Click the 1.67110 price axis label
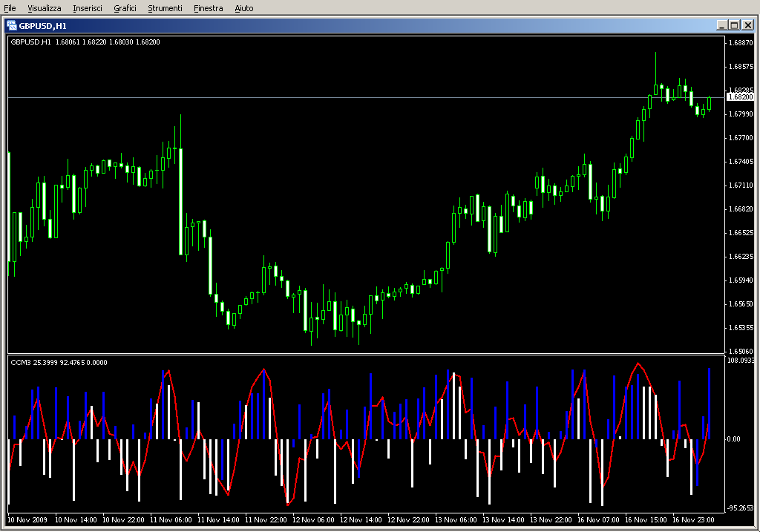 pos(741,185)
